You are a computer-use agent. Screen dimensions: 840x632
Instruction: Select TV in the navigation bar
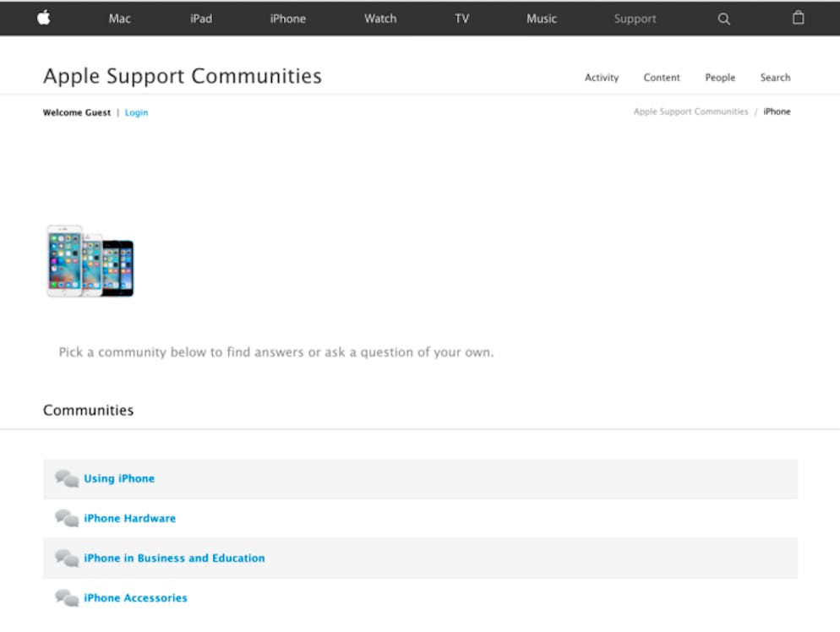pyautogui.click(x=461, y=19)
